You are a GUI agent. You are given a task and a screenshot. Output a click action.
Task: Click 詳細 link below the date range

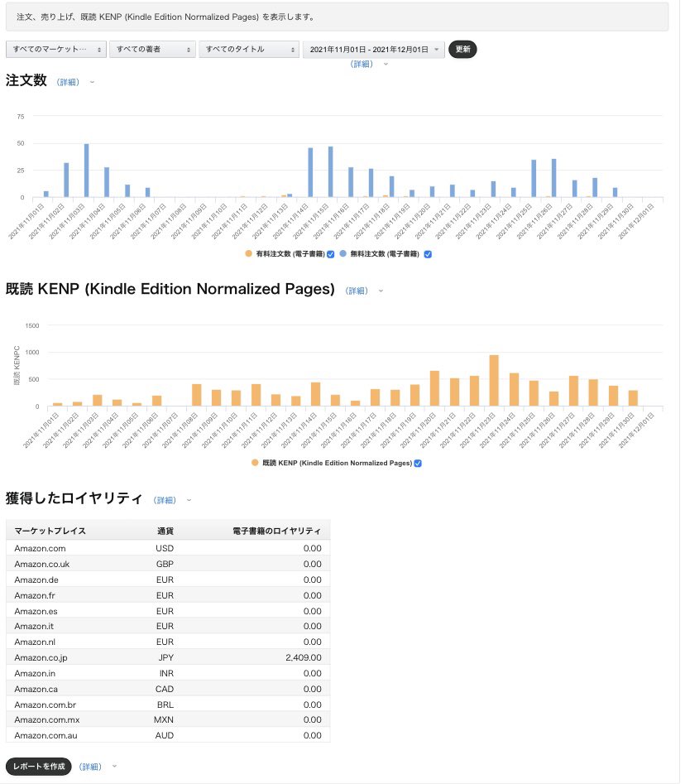[x=362, y=64]
